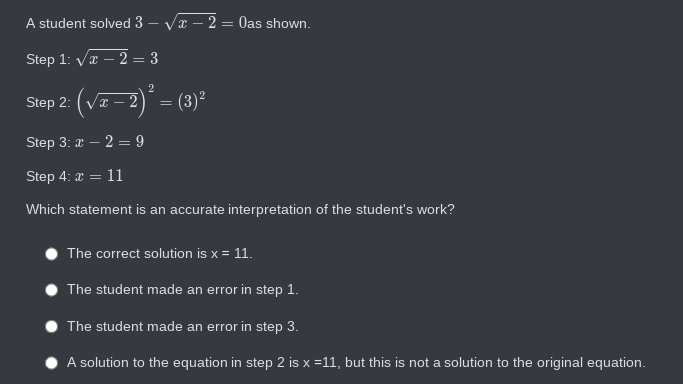Click the Step 3 equation x − 2 = 9
Image resolution: width=683 pixels, height=384 pixels.
109,141
